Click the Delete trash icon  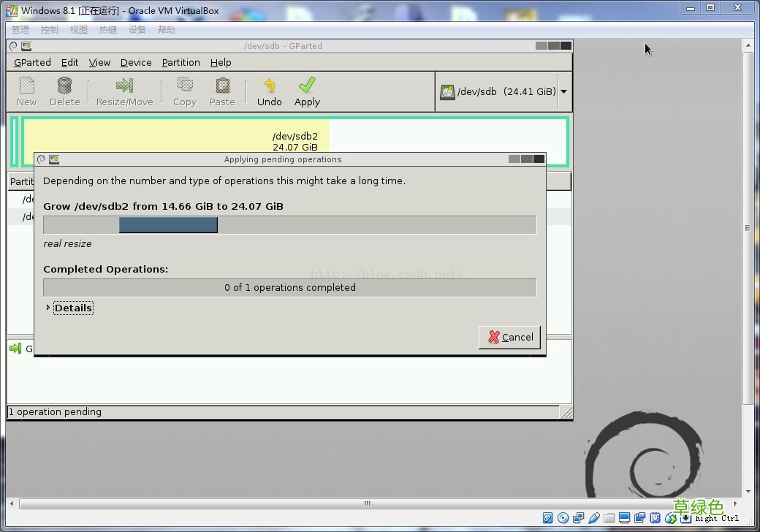64,85
